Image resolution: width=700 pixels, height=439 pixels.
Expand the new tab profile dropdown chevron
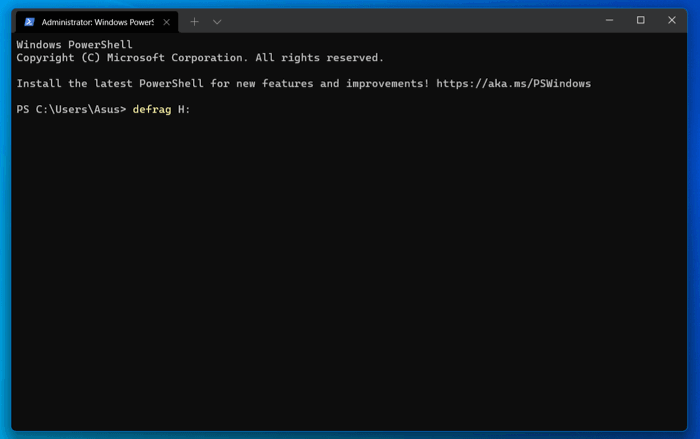217,21
